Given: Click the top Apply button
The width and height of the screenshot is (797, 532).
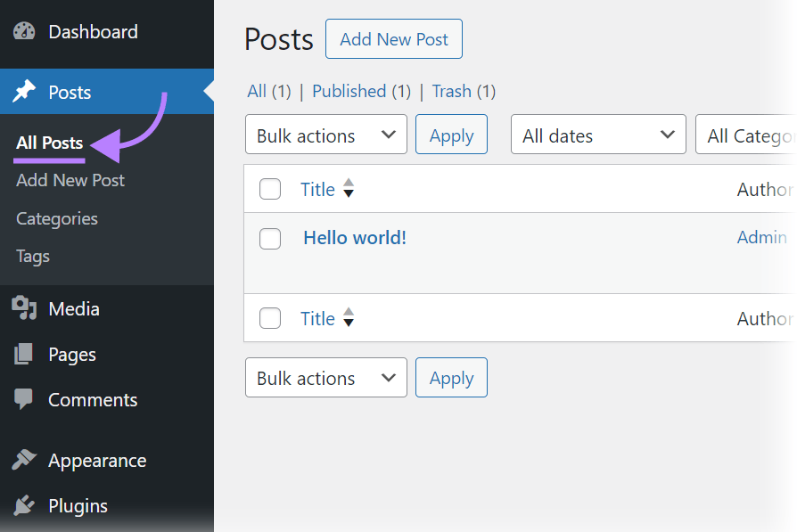Looking at the screenshot, I should (x=451, y=135).
